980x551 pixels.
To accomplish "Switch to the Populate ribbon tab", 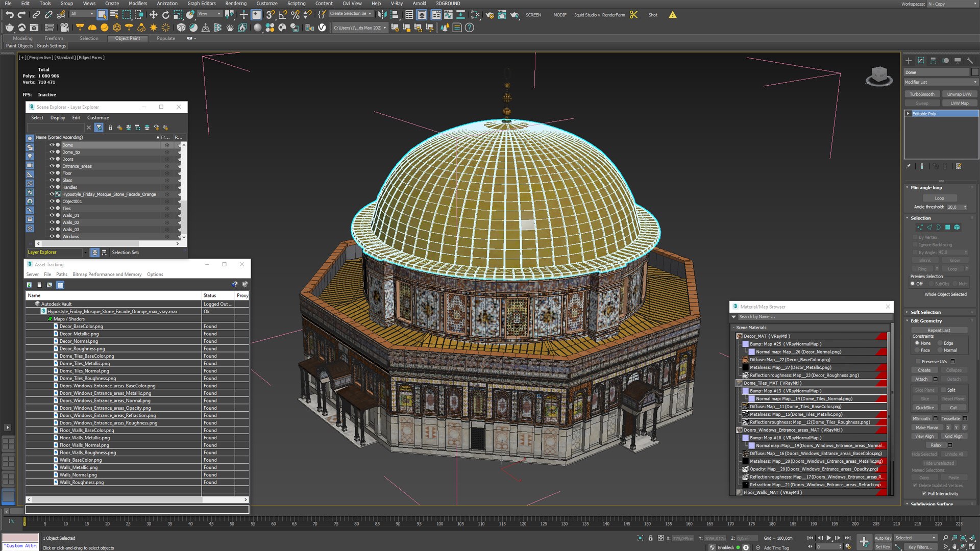I will [x=166, y=38].
